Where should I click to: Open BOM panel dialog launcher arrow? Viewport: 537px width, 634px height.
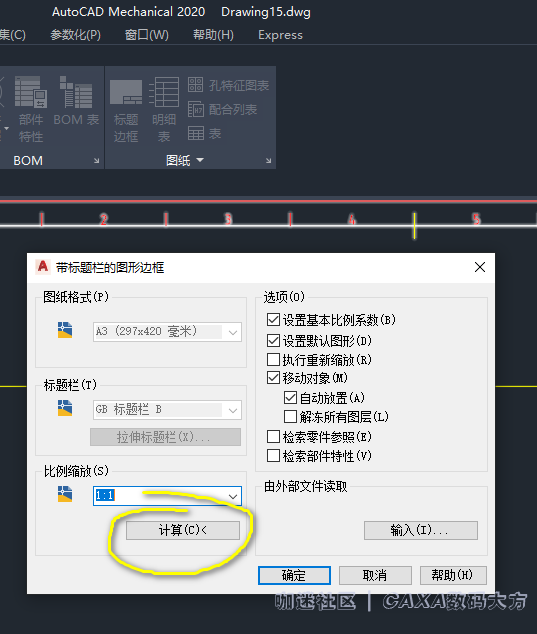[97, 161]
